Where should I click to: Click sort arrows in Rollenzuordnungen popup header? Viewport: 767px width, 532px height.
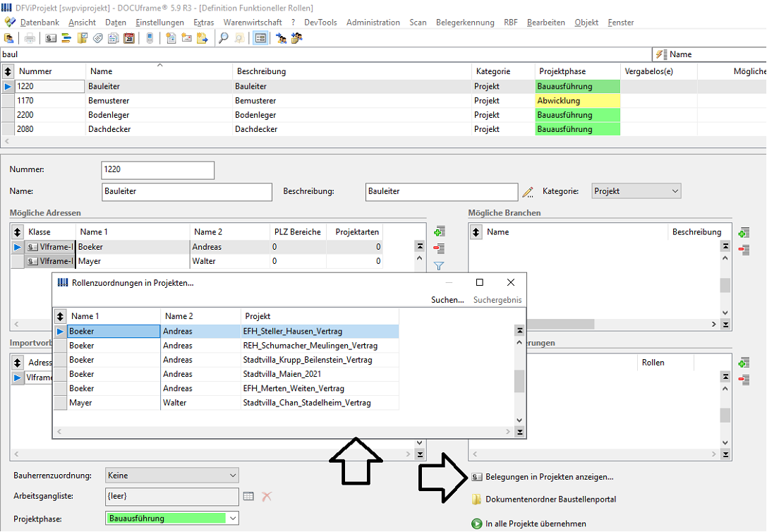tap(60, 316)
